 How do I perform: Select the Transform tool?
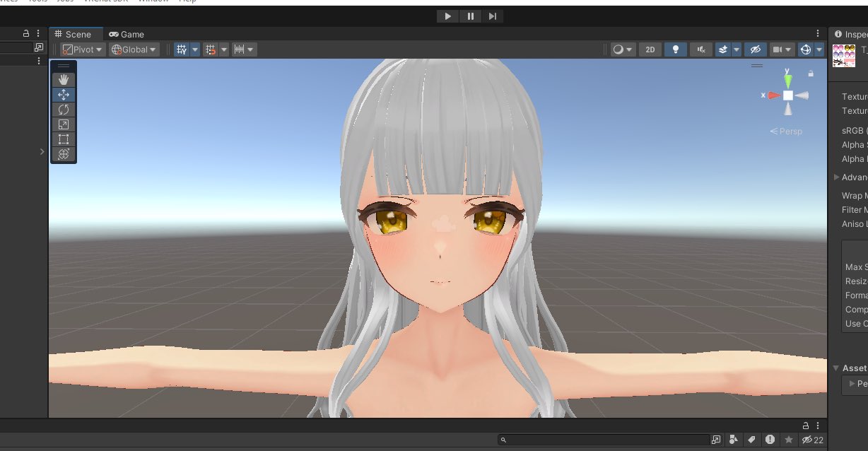[x=64, y=153]
